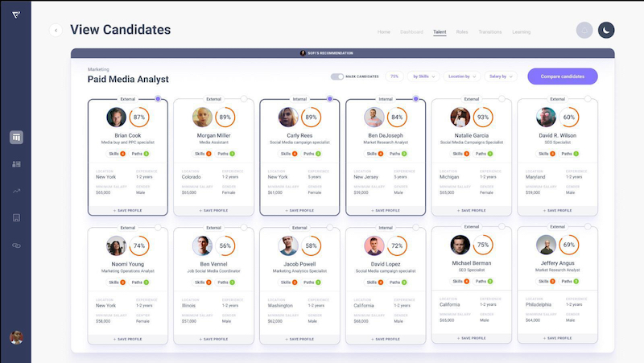Click the back arrow beside View Candidates

[56, 30]
